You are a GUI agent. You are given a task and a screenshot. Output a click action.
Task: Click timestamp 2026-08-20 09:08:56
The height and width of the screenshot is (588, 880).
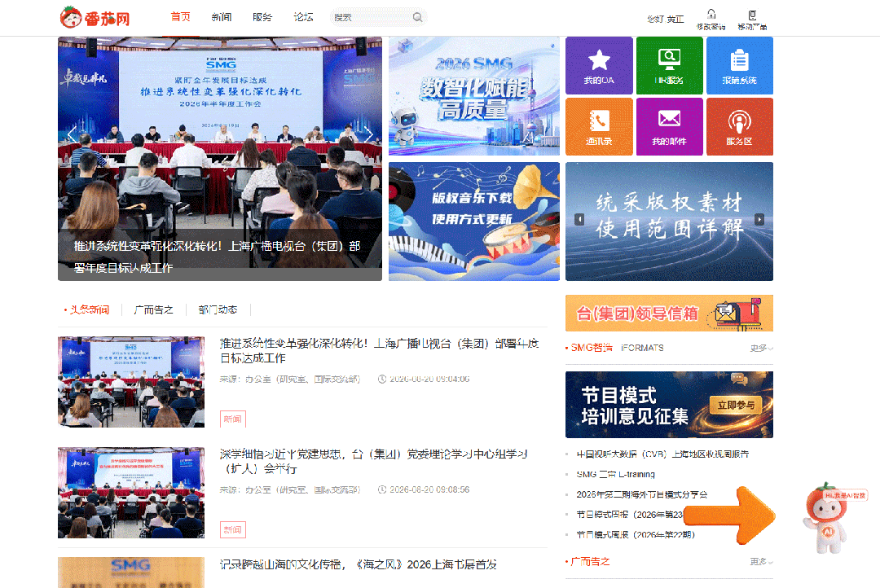click(429, 489)
